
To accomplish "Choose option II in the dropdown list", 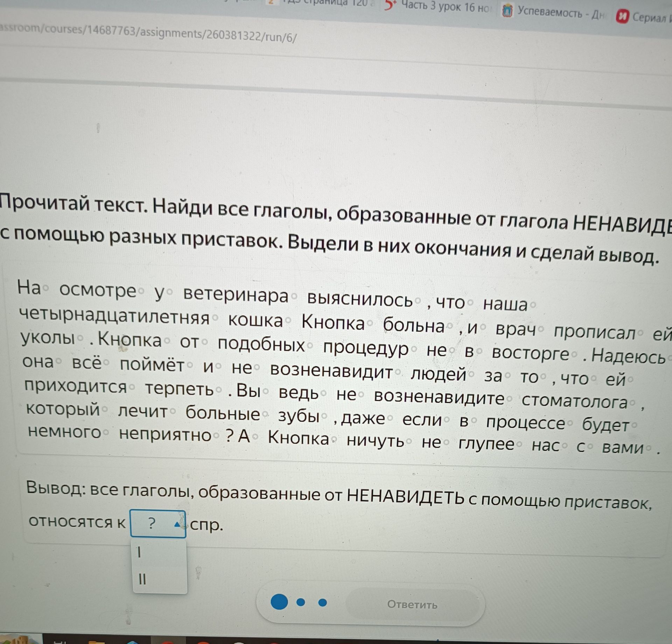I will click(142, 579).
